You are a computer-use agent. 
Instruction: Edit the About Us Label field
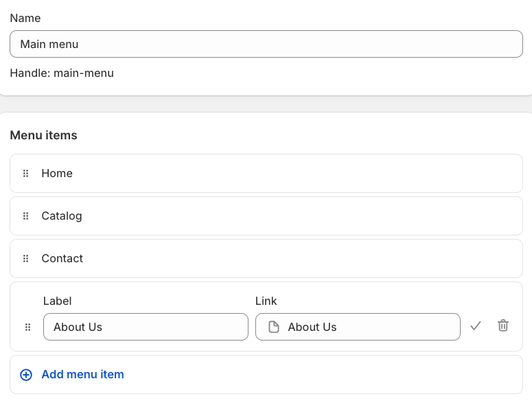[x=146, y=327]
